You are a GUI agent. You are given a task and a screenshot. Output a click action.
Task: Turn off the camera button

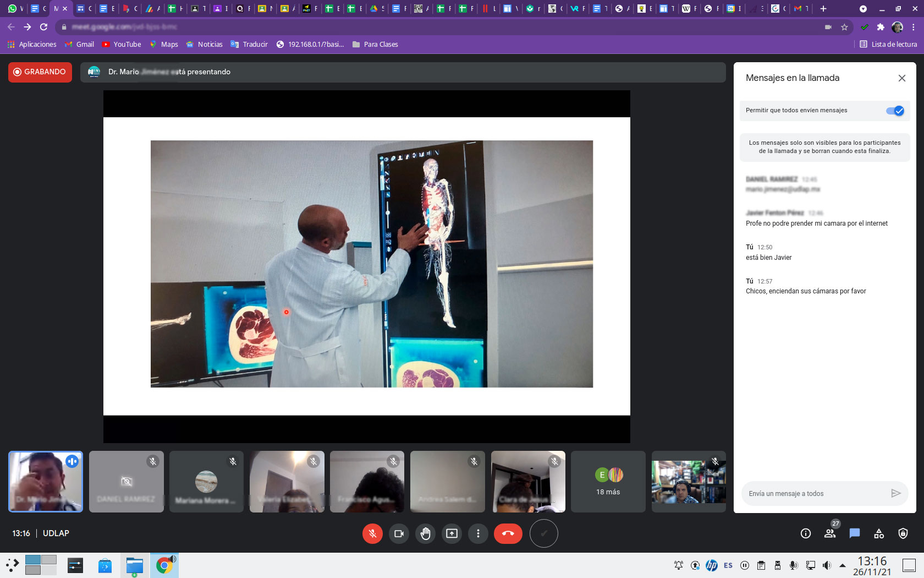pyautogui.click(x=399, y=533)
